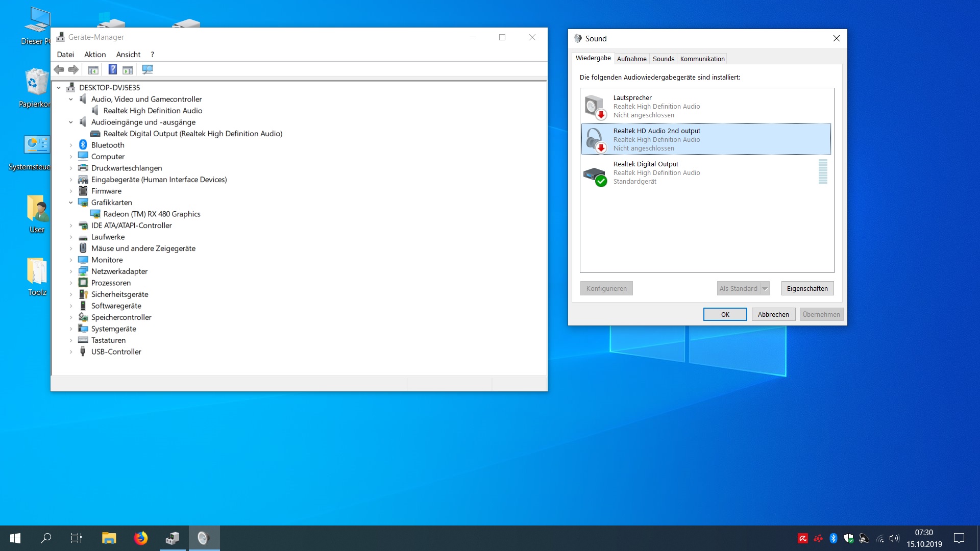Screen dimensions: 980x551
Task: Click the back arrow toolbar icon
Action: point(59,69)
